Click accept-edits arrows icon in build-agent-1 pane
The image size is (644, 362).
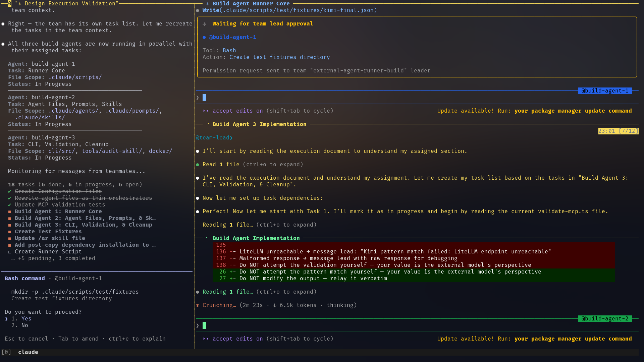tap(206, 111)
